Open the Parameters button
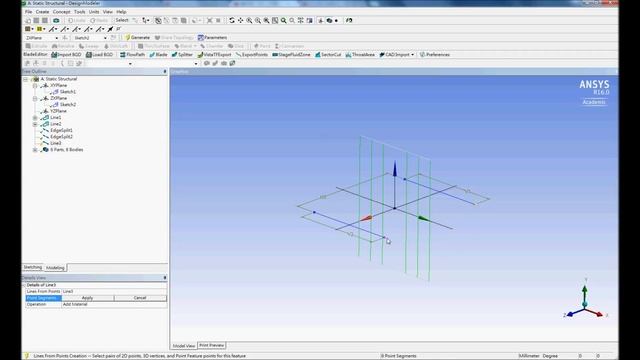 point(213,38)
